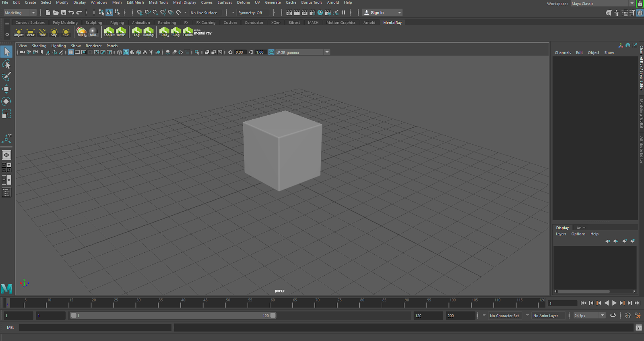This screenshot has width=644, height=341.
Task: Toggle auto keyframe button
Action: point(628,316)
